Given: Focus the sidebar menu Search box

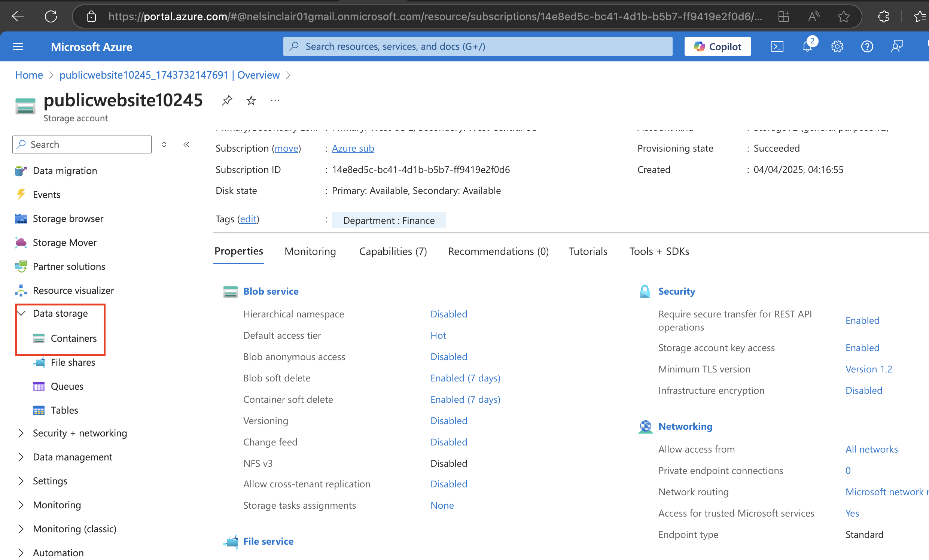Looking at the screenshot, I should point(82,144).
